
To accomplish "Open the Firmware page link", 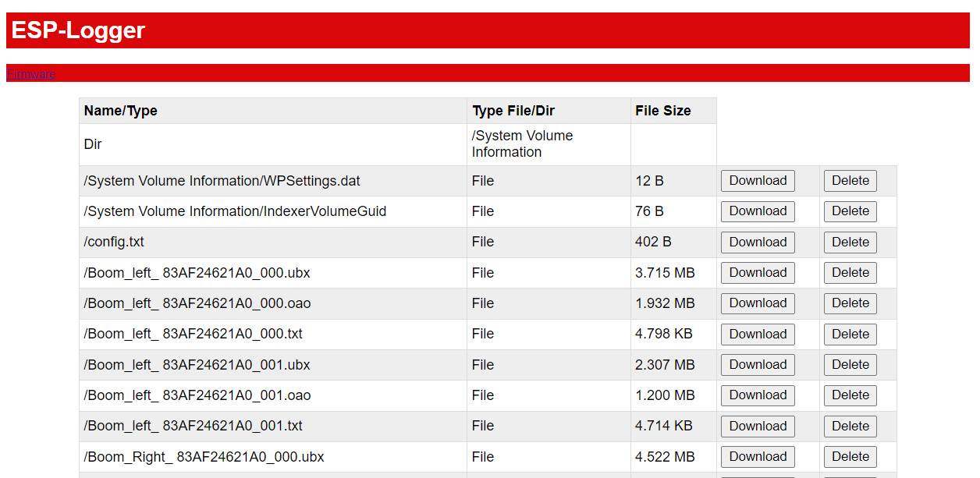I will (x=30, y=74).
